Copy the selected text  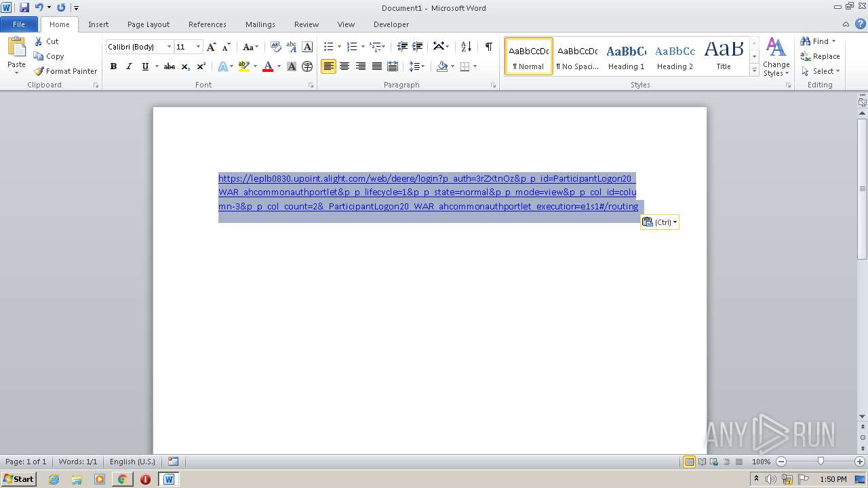coord(49,56)
